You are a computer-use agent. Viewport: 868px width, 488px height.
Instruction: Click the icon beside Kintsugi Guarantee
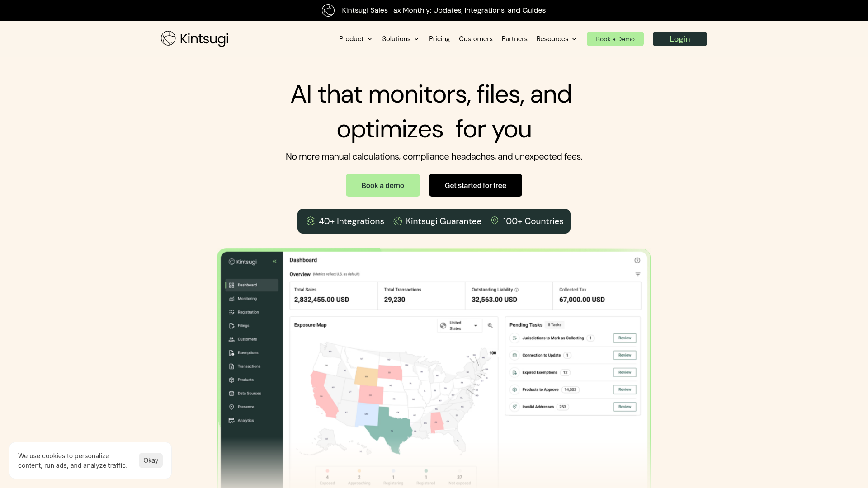tap(398, 221)
